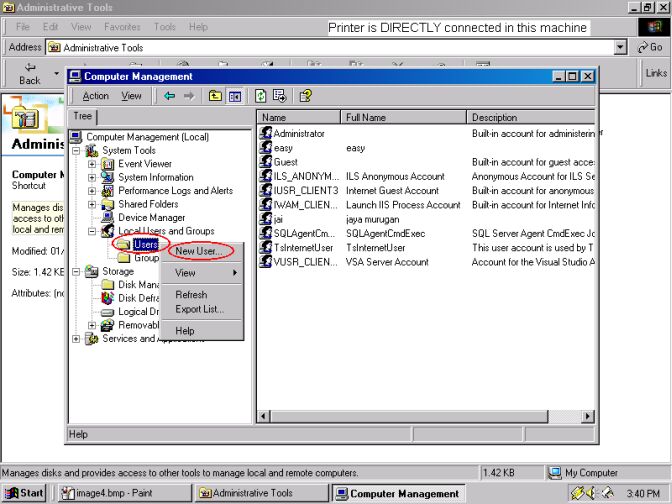This screenshot has width=672, height=504.
Task: Choose New User from context menu
Action: pyautogui.click(x=198, y=251)
